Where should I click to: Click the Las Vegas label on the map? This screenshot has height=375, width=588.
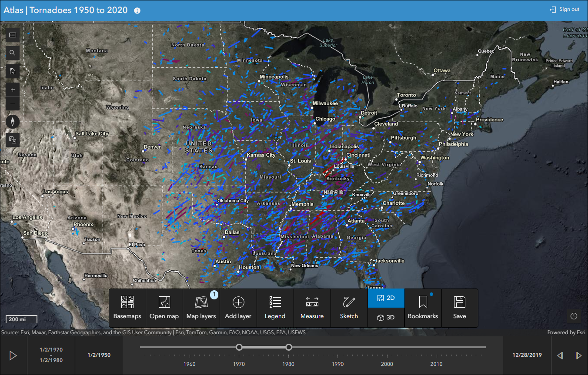tap(55, 192)
